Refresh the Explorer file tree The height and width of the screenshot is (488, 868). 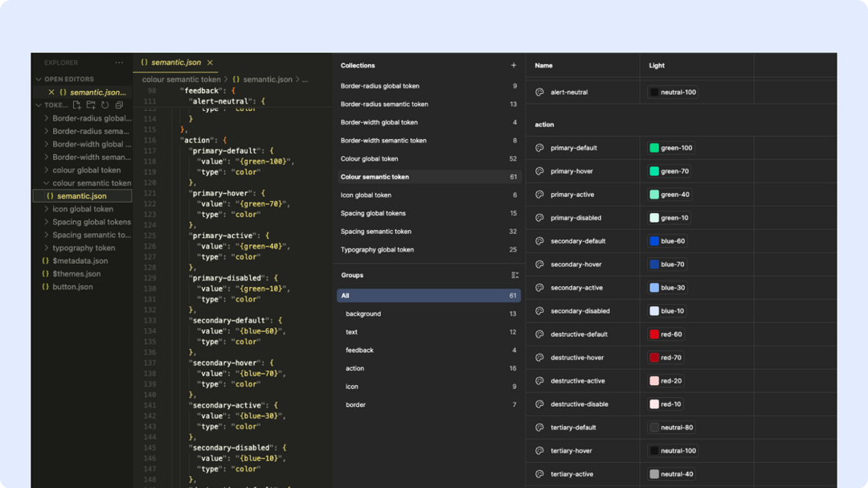point(104,105)
